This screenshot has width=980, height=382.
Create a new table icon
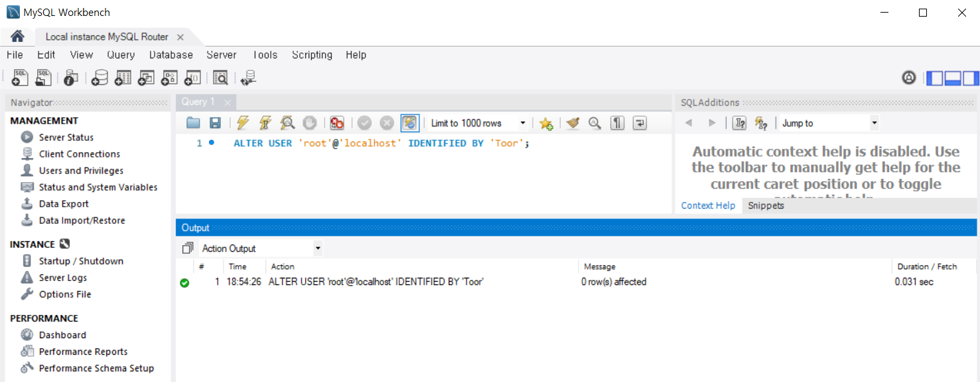[123, 78]
